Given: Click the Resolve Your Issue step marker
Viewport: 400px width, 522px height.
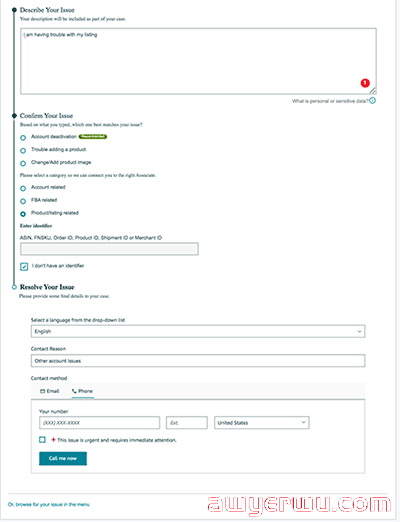Looking at the screenshot, I should pos(14,287).
